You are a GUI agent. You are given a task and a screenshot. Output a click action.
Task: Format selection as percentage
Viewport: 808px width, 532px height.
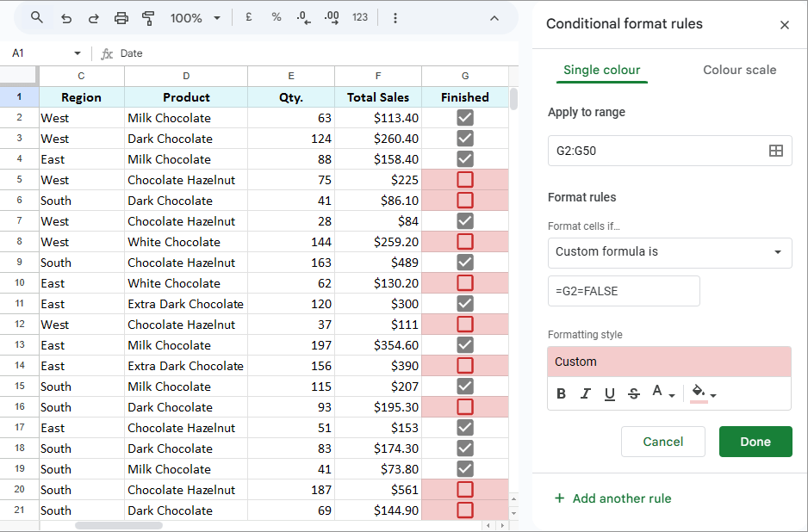[x=276, y=17]
